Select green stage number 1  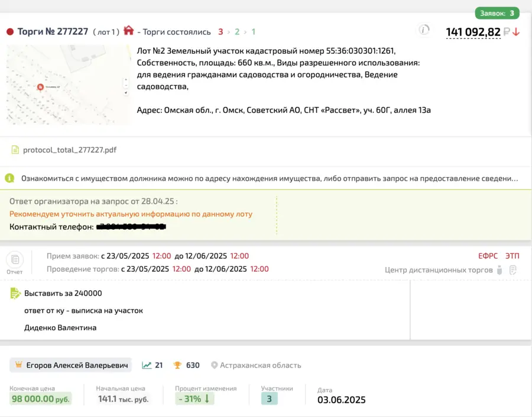253,32
